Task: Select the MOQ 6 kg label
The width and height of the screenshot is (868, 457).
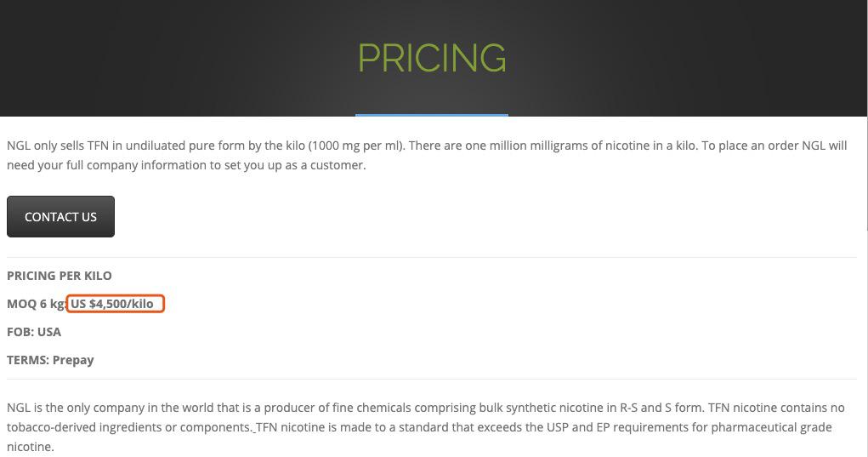Action: click(x=36, y=304)
